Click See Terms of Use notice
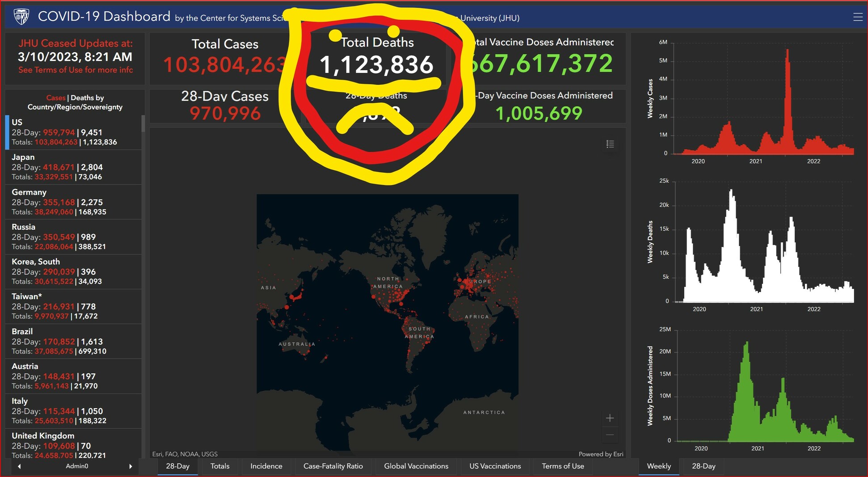 [75, 70]
